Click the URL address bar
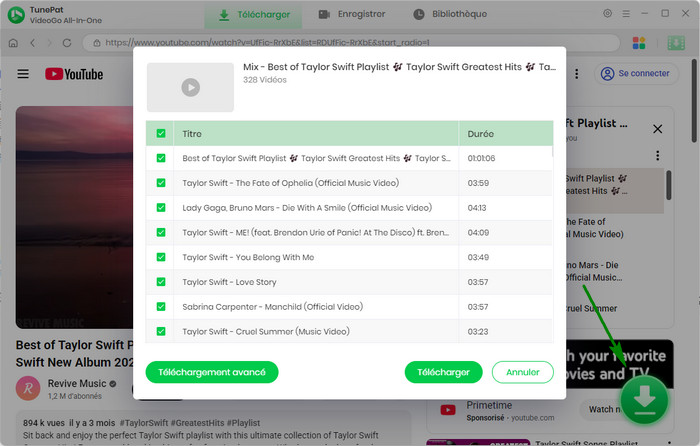 [350, 44]
